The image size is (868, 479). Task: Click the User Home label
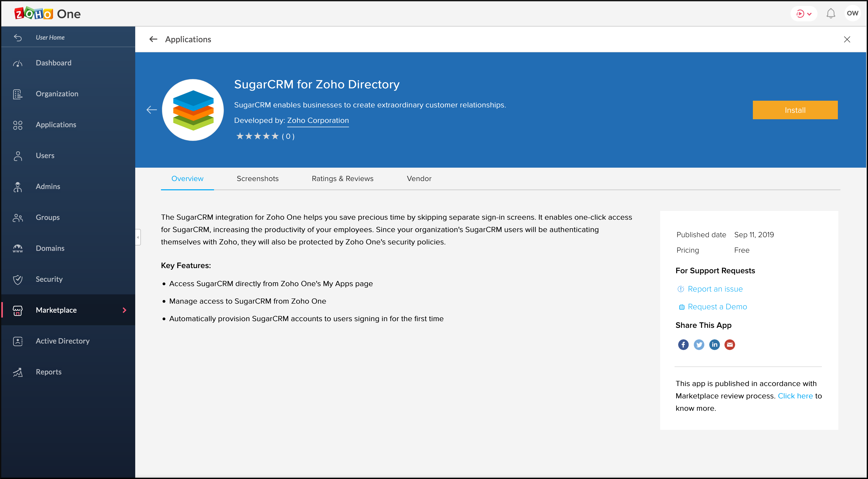click(50, 37)
